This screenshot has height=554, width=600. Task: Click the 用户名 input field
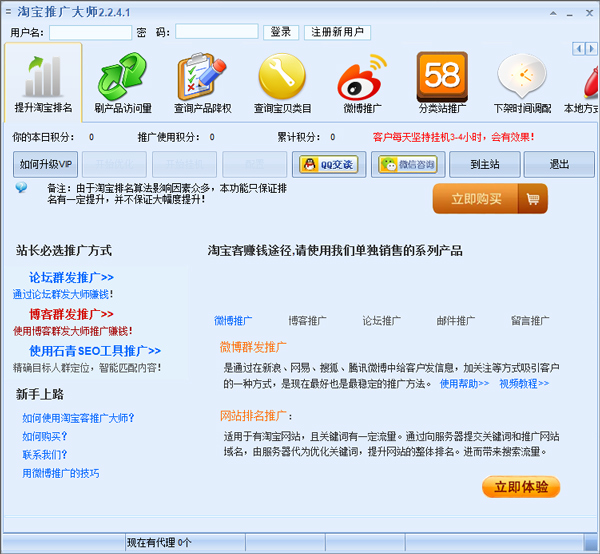[90, 32]
